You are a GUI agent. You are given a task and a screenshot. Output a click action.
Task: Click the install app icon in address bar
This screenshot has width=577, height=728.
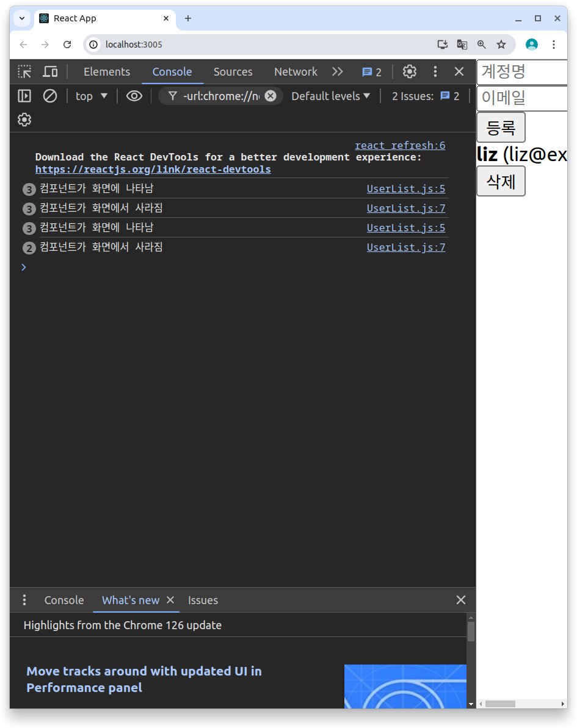tap(442, 45)
